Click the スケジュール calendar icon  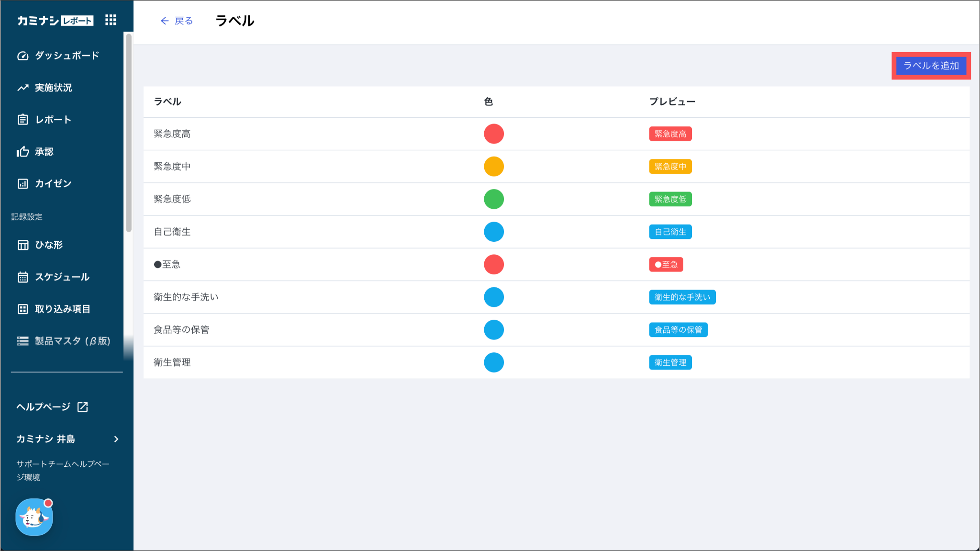pos(23,277)
